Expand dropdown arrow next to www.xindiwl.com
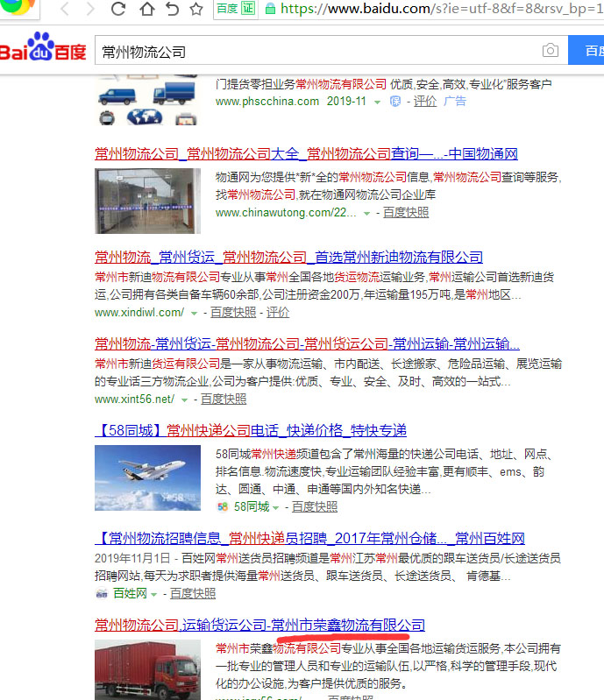This screenshot has height=700, width=604. 195,313
